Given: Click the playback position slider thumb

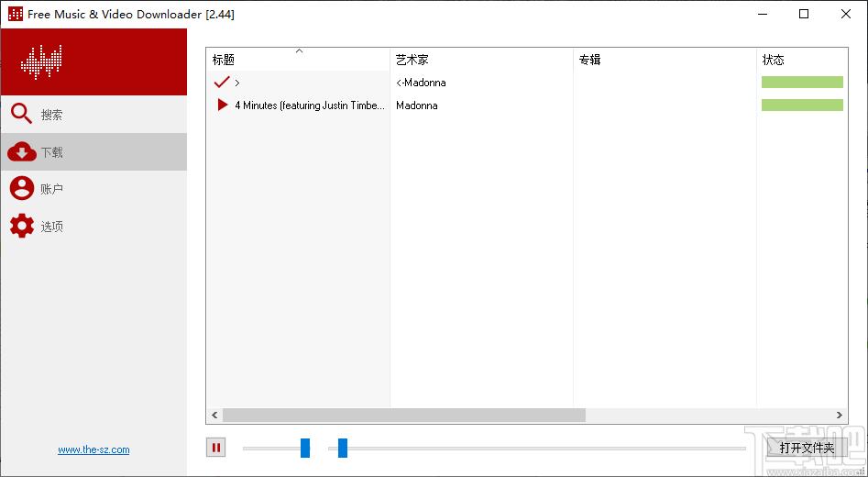Looking at the screenshot, I should click(x=343, y=448).
